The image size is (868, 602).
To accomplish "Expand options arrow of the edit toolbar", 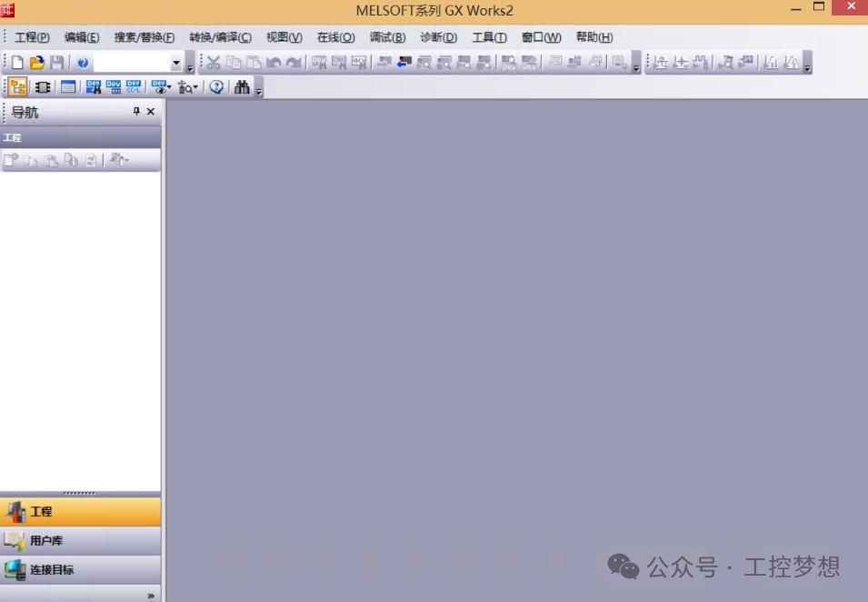I will [x=636, y=64].
